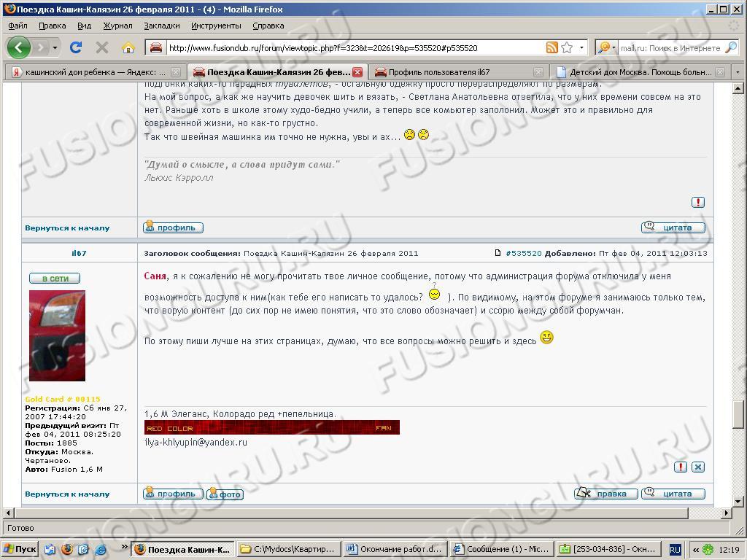Open the profile of the upper post's author
Screen dimensions: 747x560
pyautogui.click(x=174, y=227)
